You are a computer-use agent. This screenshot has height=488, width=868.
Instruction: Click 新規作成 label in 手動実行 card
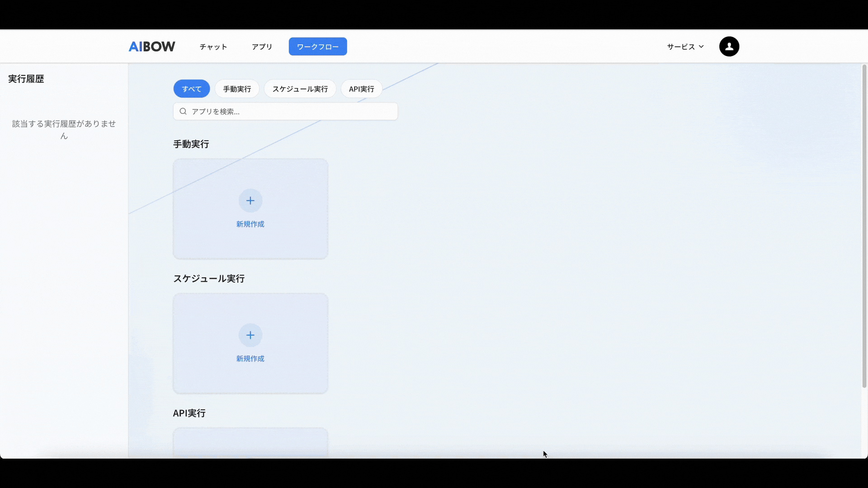pyautogui.click(x=250, y=224)
